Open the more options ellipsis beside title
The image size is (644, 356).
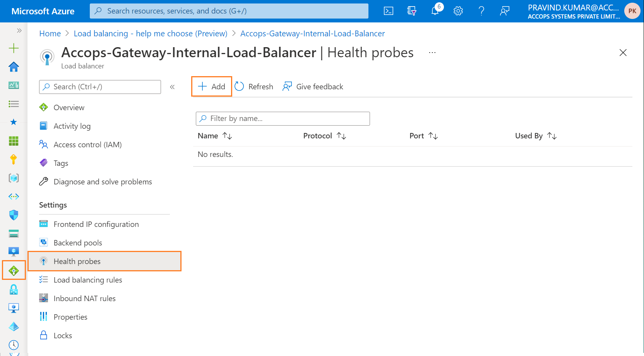pyautogui.click(x=432, y=53)
